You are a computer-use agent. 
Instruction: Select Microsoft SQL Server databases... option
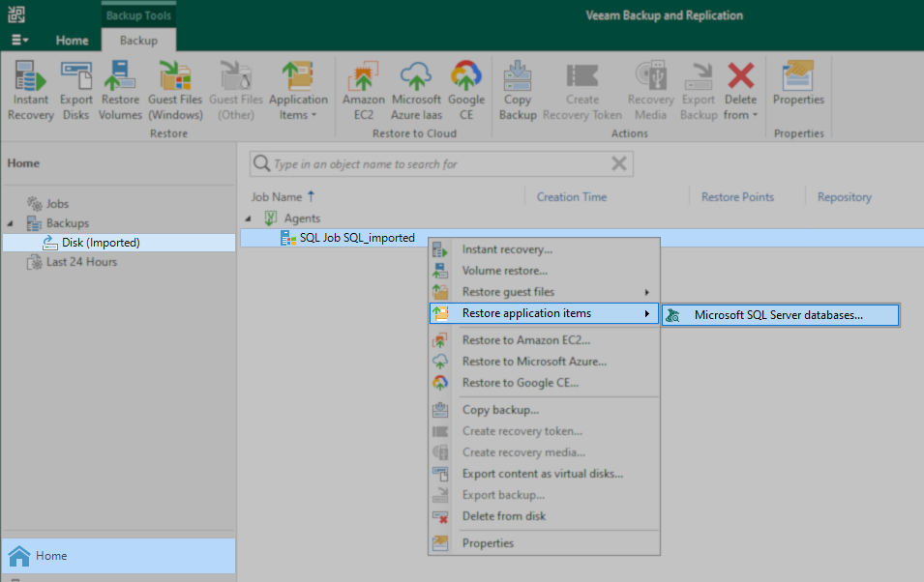pos(781,315)
